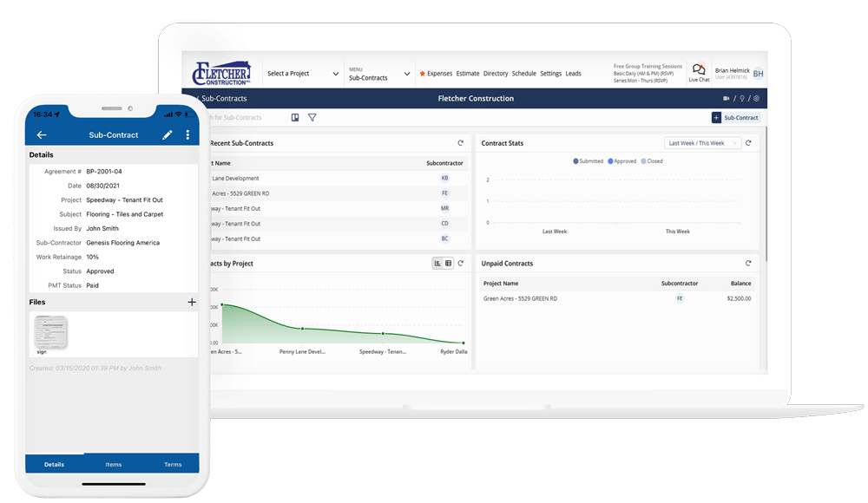This screenshot has width=868, height=503.
Task: Click the BC subcontractor badge
Action: pyautogui.click(x=444, y=238)
